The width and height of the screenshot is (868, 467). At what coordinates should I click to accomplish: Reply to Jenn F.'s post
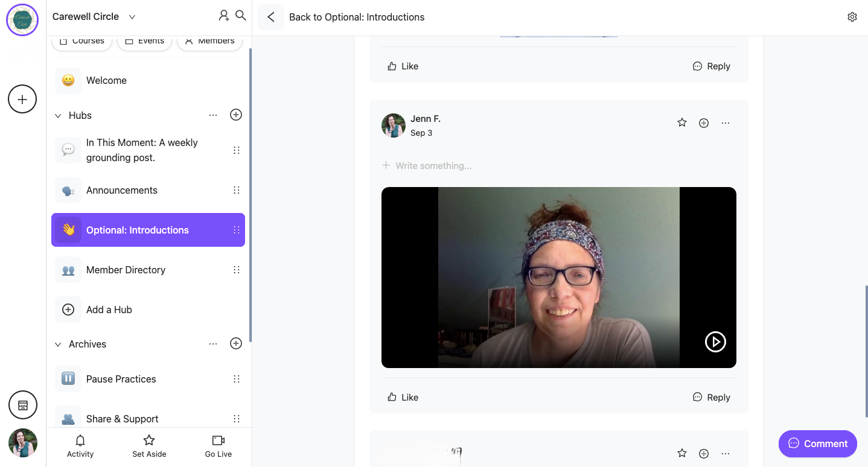coord(711,397)
